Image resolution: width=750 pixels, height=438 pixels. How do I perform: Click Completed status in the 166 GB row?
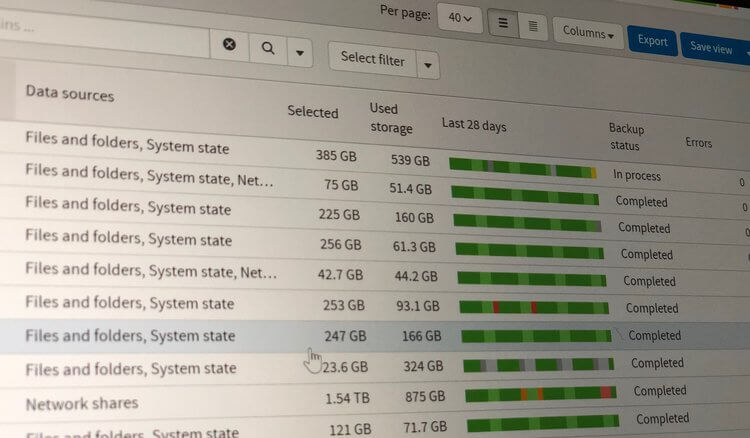click(x=654, y=336)
